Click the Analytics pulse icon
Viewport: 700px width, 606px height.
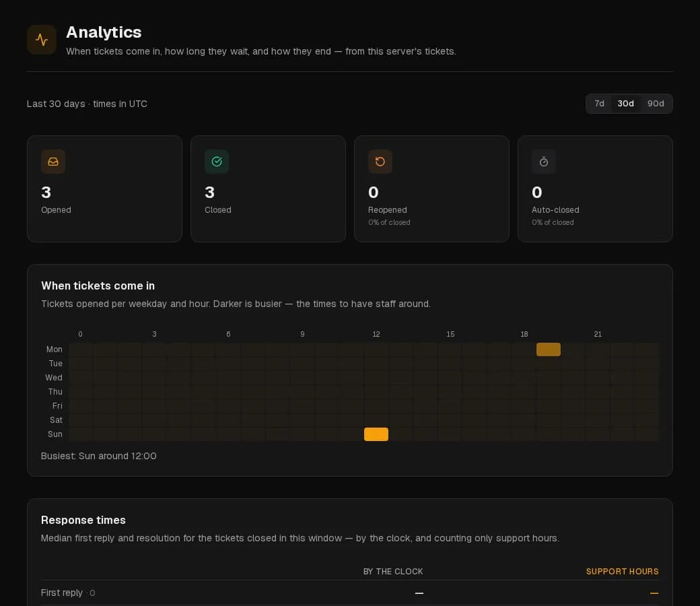point(42,40)
